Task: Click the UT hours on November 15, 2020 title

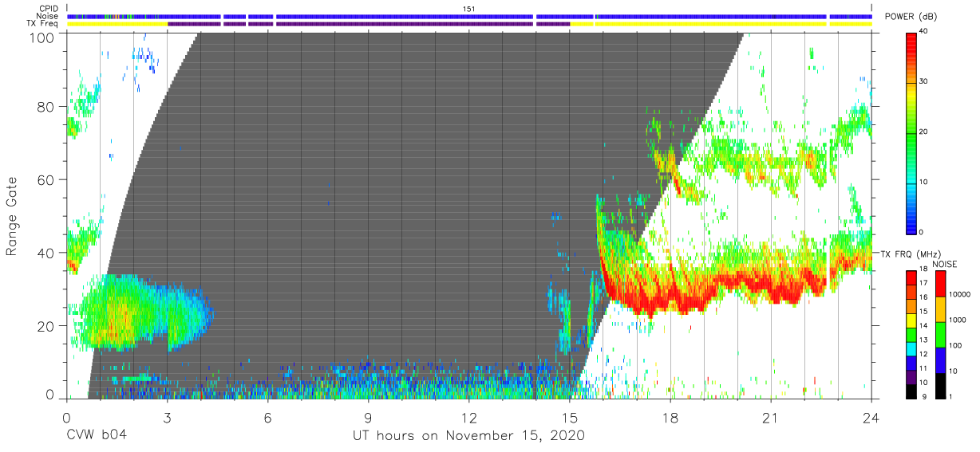Action: pyautogui.click(x=468, y=435)
